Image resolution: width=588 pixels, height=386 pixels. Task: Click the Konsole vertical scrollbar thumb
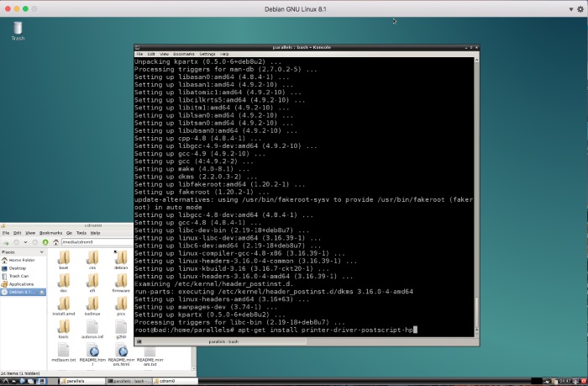pyautogui.click(x=476, y=311)
